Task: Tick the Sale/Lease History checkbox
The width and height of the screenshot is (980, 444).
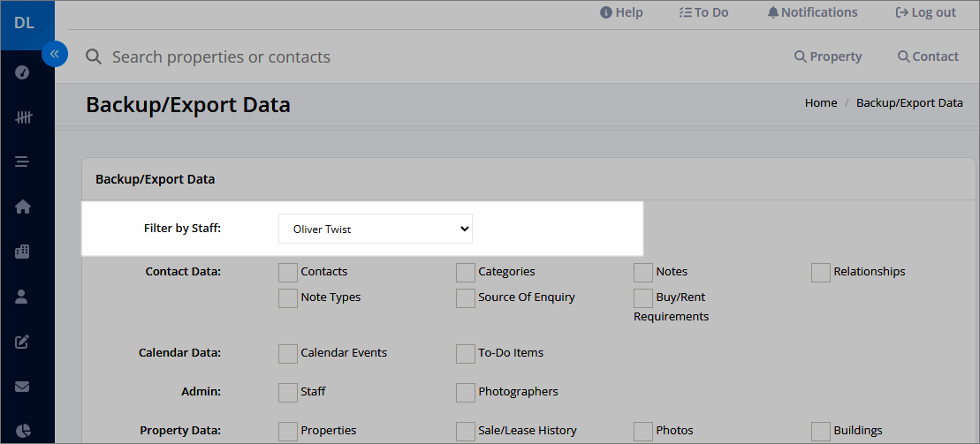Action: (466, 432)
